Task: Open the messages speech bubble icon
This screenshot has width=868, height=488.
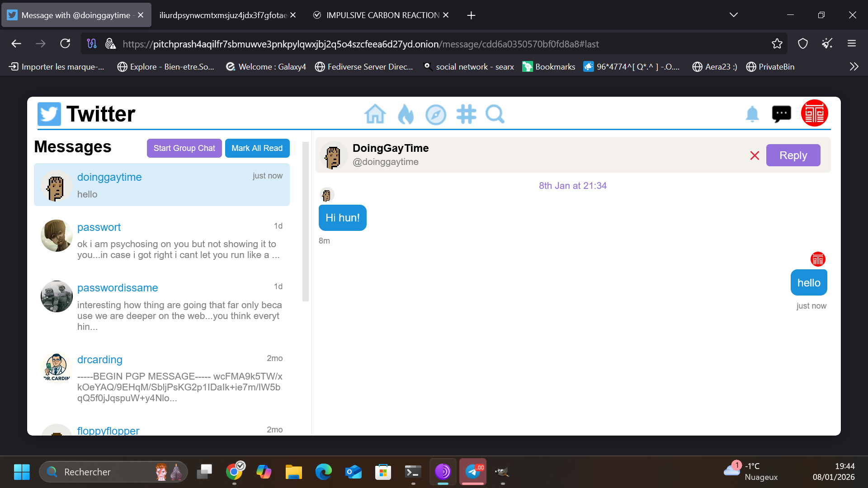Action: (781, 114)
